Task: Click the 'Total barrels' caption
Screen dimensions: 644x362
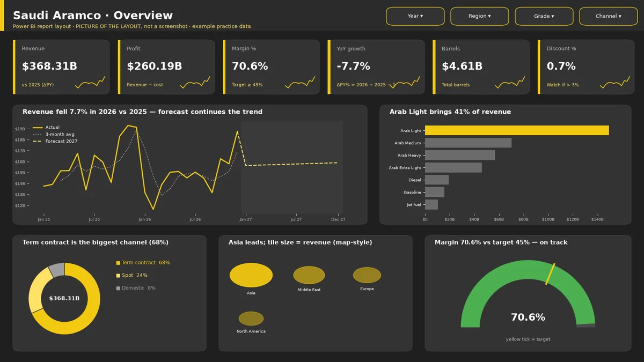Action: click(456, 85)
